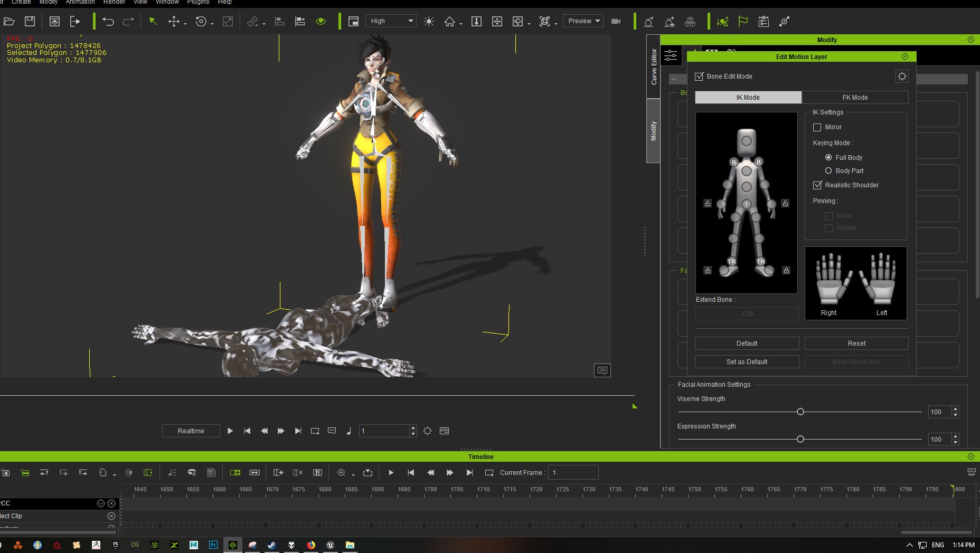This screenshot has height=553, width=980.
Task: Enable the Mirror checkbox
Action: click(817, 127)
